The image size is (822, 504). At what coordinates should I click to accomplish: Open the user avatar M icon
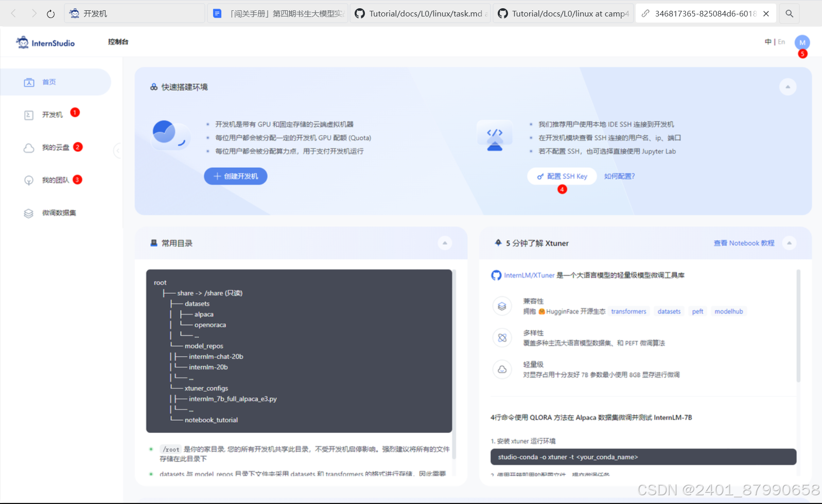[802, 43]
